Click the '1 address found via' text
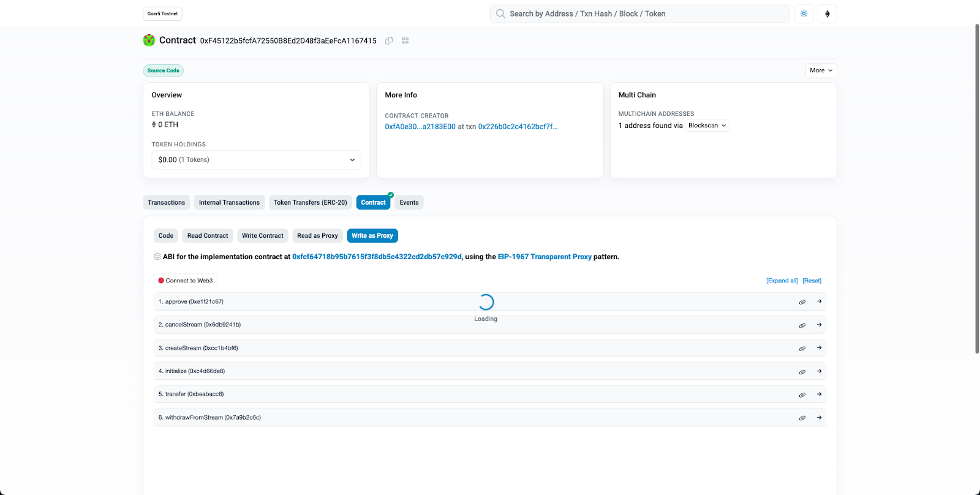Screen dimensions: 980x495 (650, 126)
